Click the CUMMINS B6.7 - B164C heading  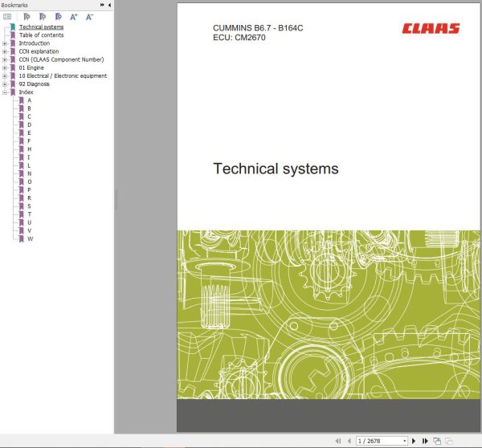[x=258, y=28]
